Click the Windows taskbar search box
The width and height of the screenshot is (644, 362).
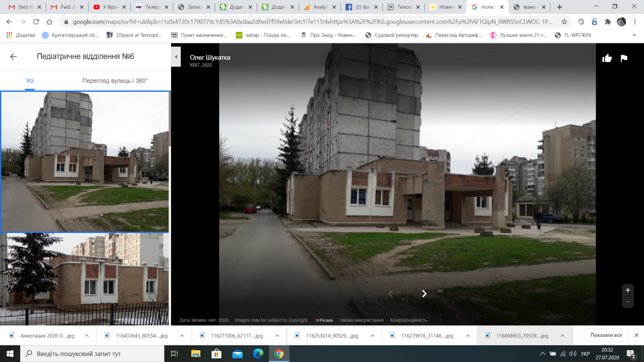click(92, 354)
